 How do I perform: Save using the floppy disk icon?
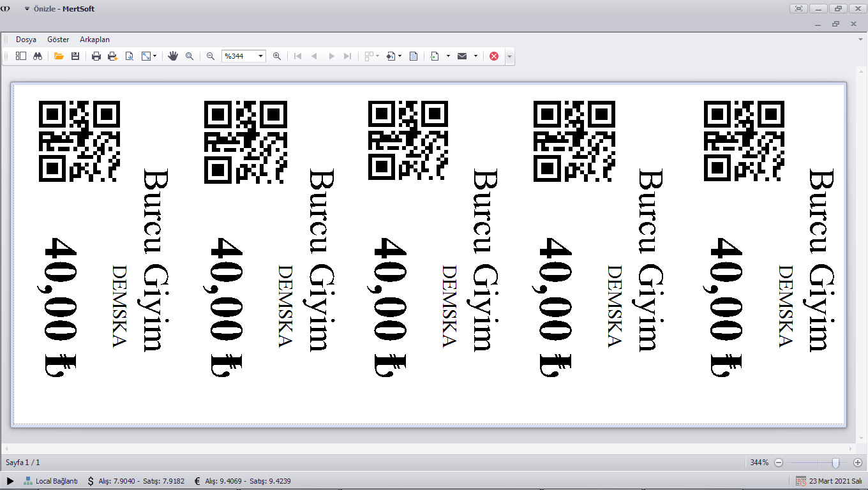click(75, 56)
